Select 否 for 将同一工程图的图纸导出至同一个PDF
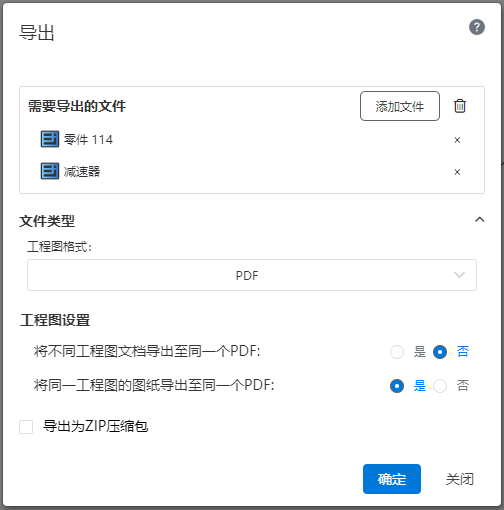 click(x=440, y=386)
